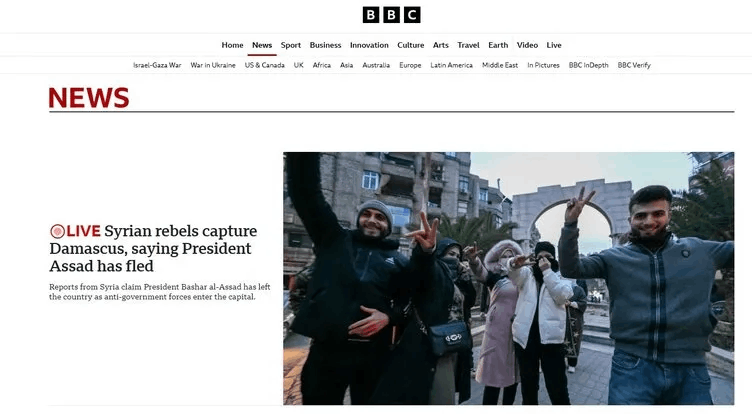Visit the Earth section

pyautogui.click(x=498, y=45)
